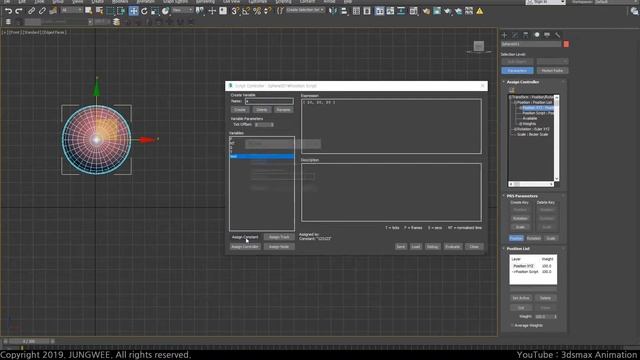This screenshot has height=360, width=640.
Task: Click the Select Object tool icon
Action: 89,11
